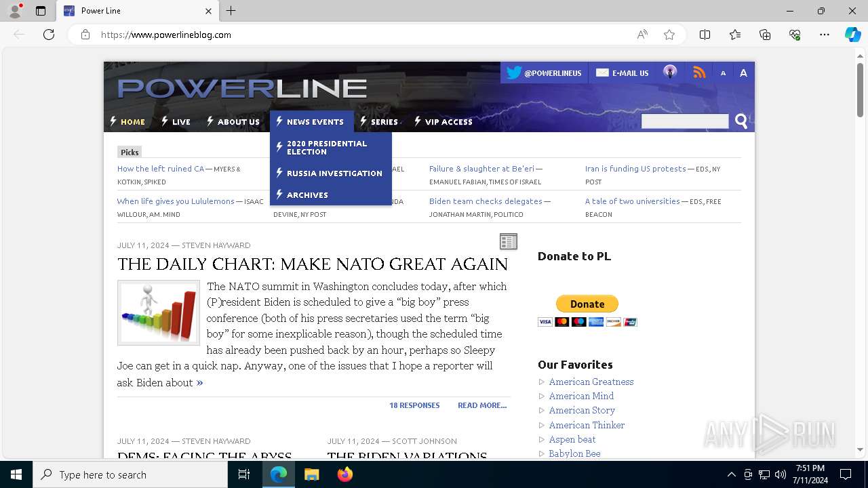The height and width of the screenshot is (488, 868).
Task: Click the site search text field
Action: click(x=685, y=121)
